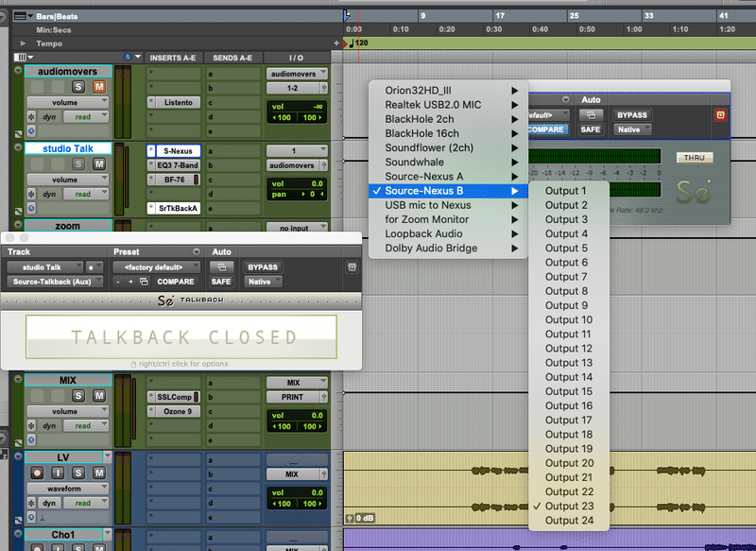Open Native plugin format dropdown in Talkback window
This screenshot has height=551, width=756.
click(264, 282)
